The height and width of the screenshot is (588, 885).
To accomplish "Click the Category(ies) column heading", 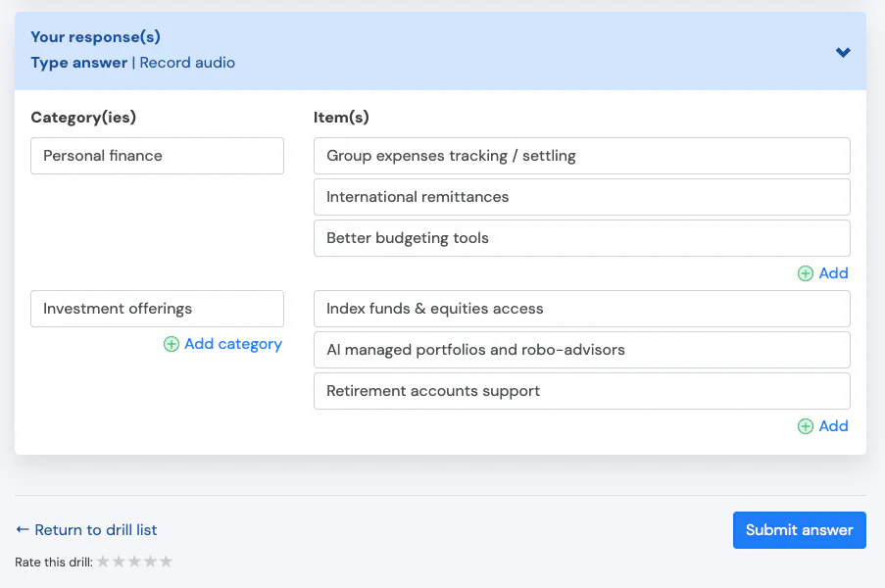I will (83, 118).
